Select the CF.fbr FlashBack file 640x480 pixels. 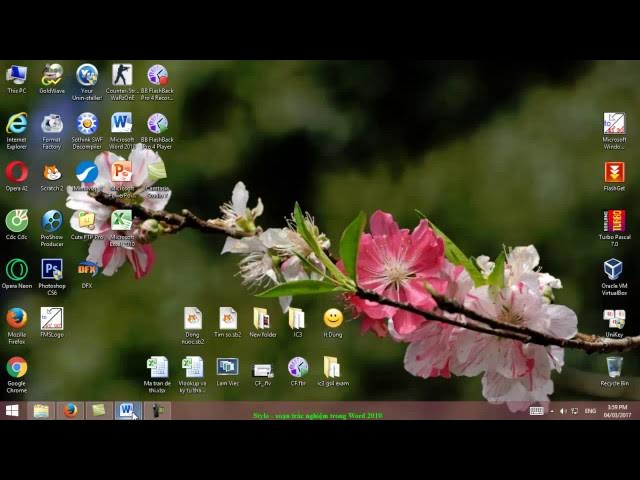pos(298,371)
